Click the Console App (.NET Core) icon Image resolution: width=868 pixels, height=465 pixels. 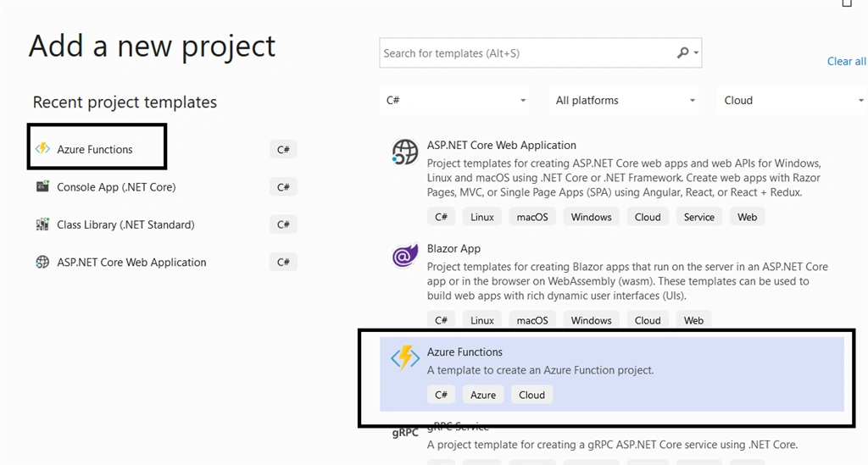[42, 186]
